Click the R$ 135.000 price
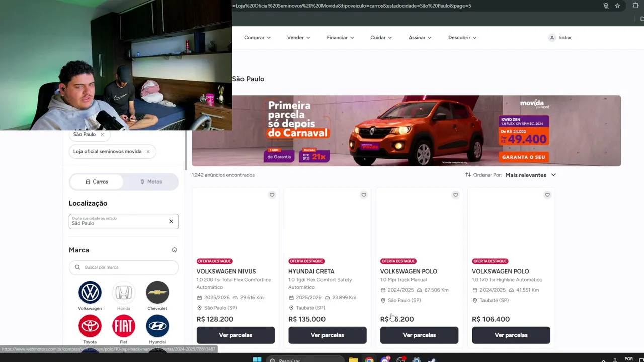Screen dimensions: 644x362 point(307,319)
